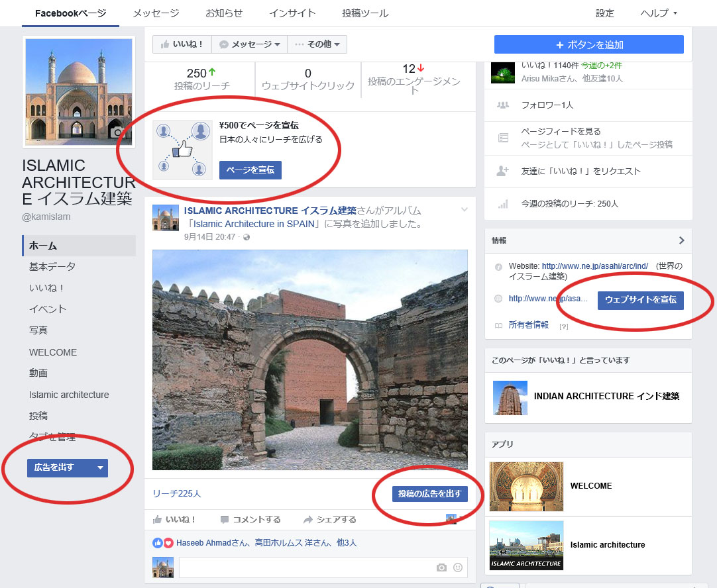Expand the 情報 section chevron
This screenshot has height=588, width=717.
coord(681,240)
